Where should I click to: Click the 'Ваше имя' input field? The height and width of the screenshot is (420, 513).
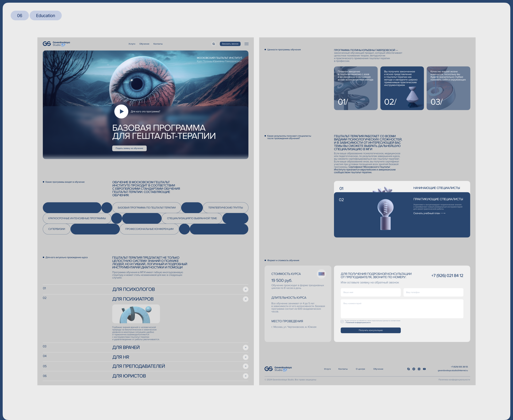(370, 292)
